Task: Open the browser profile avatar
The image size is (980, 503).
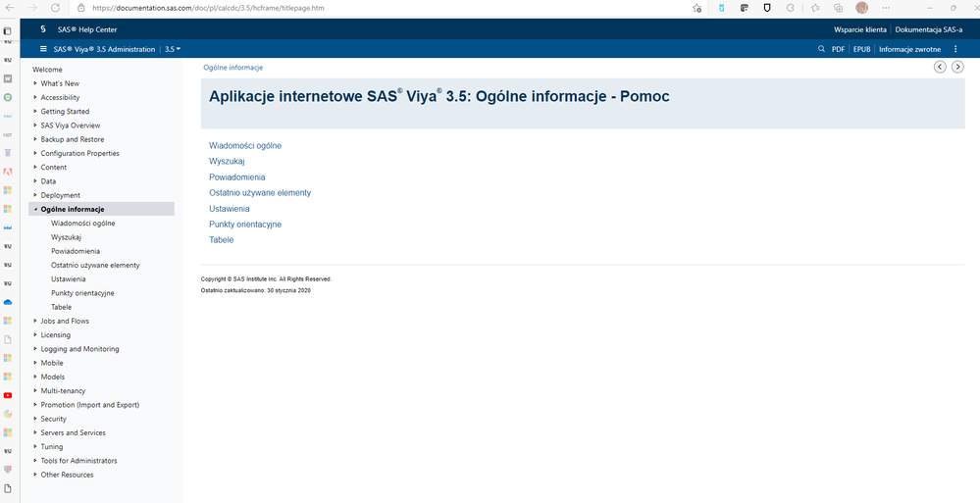Action: pos(862,8)
